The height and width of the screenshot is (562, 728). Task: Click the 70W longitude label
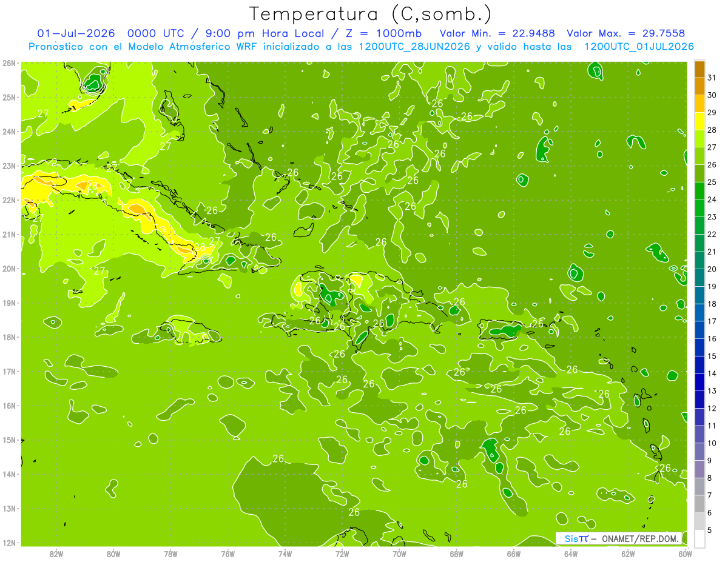click(x=400, y=554)
